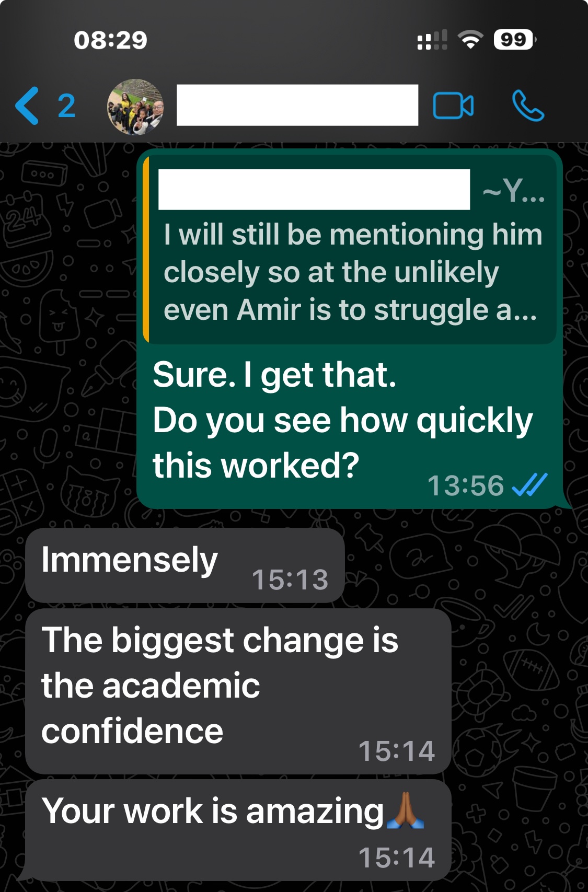
Task: Start a voice call with phone icon
Action: [528, 106]
